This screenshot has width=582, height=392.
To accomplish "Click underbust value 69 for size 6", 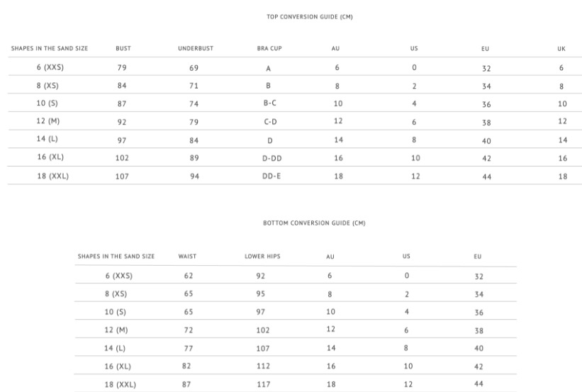I will (194, 68).
